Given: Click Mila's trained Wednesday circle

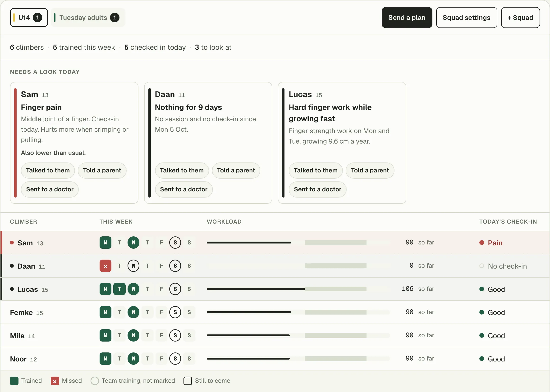Looking at the screenshot, I should [133, 335].
